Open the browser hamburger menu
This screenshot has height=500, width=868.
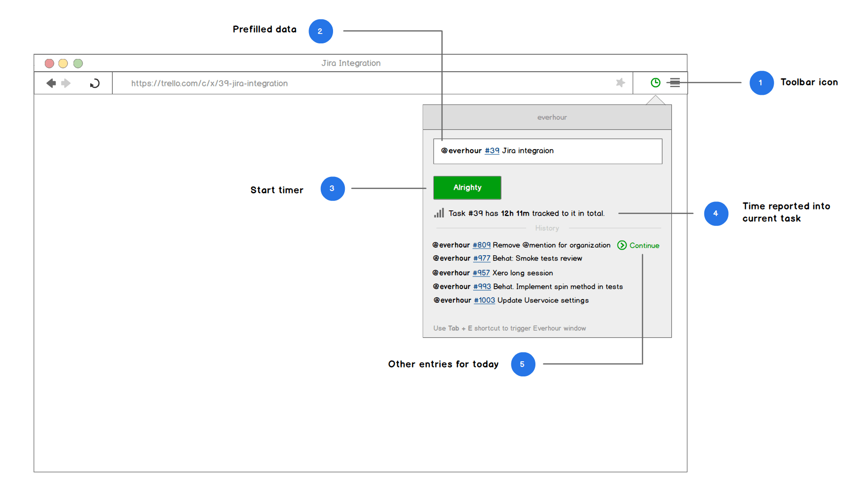[675, 83]
